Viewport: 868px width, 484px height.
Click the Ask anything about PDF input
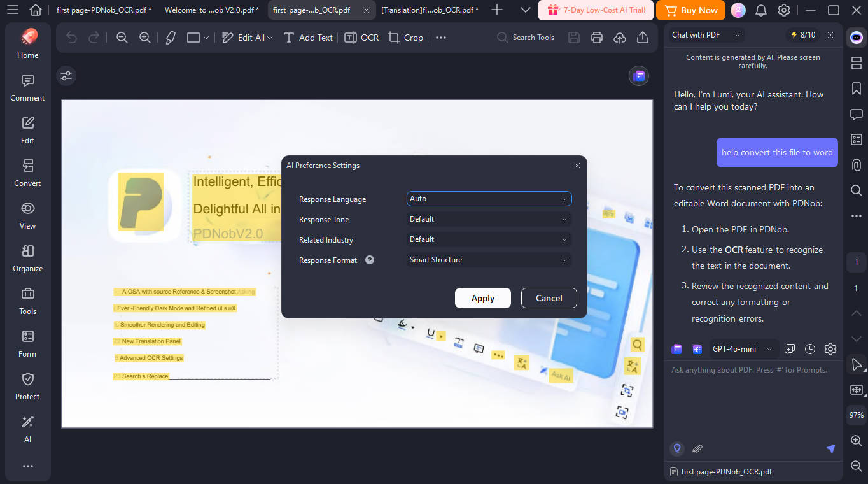coord(753,401)
